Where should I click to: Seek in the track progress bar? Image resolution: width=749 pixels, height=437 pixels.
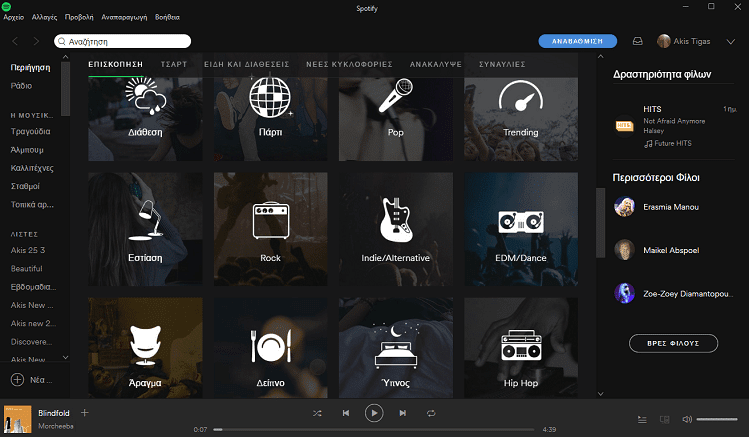[x=374, y=429]
